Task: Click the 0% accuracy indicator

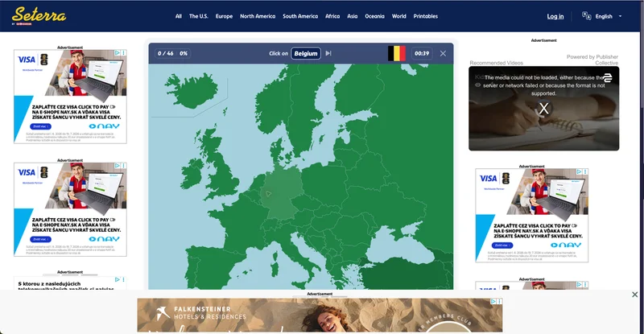Action: point(184,53)
